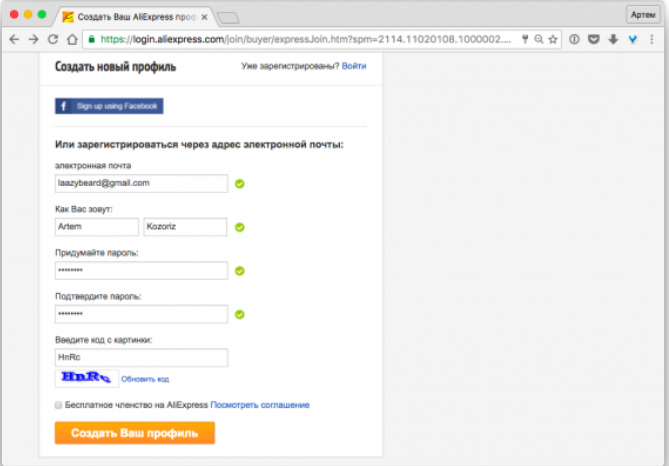Viewport: 669px width, 466px height.
Task: Click the download arrow extension icon
Action: pos(613,39)
